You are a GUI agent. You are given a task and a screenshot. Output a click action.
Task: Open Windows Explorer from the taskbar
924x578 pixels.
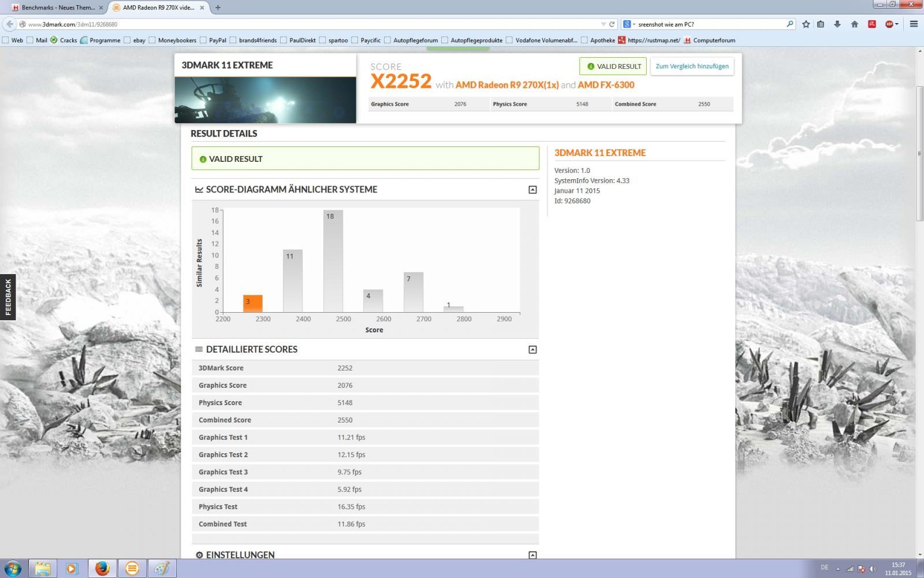coord(42,569)
